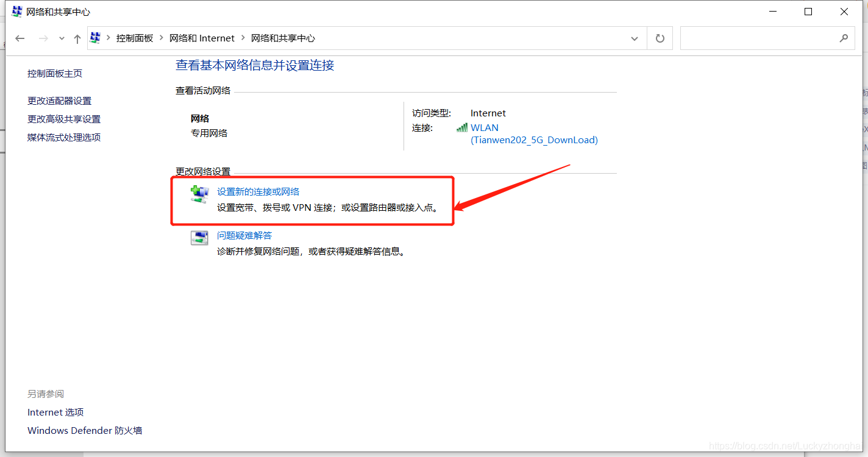This screenshot has height=457, width=868.
Task: Minimize the 网络和共享中心 window
Action: [773, 12]
